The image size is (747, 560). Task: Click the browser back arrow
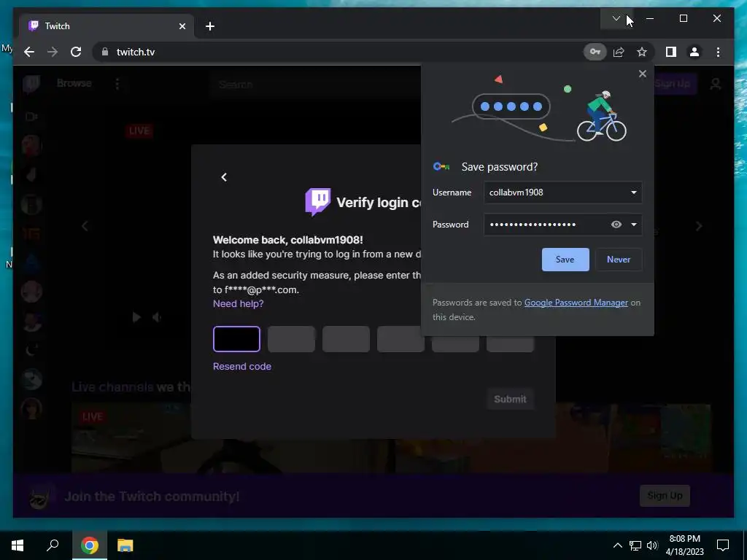[29, 52]
